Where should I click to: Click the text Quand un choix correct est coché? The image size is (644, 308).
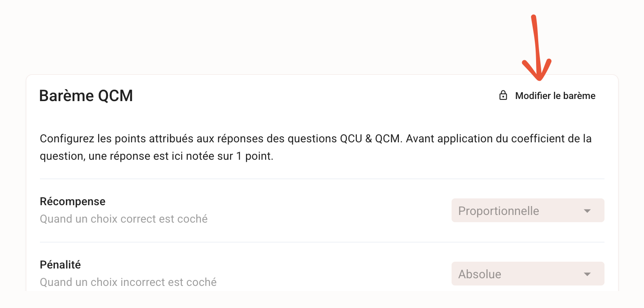click(124, 219)
